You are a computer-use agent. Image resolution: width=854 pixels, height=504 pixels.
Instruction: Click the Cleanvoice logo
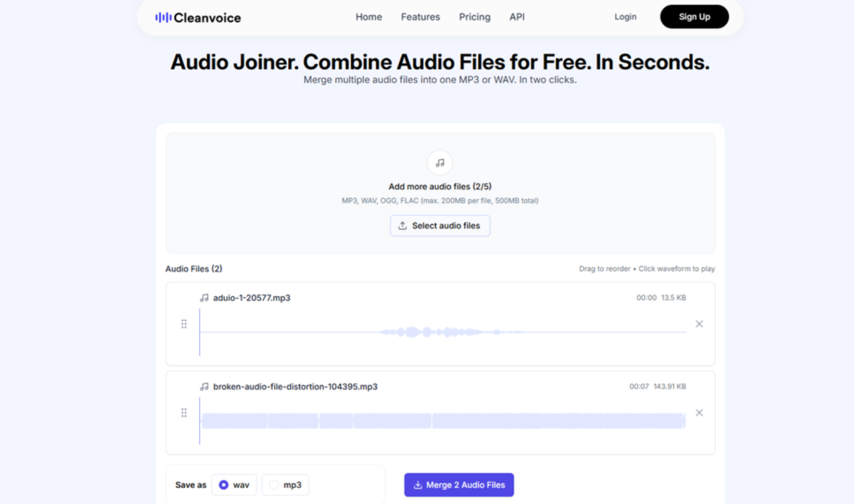[x=198, y=17]
